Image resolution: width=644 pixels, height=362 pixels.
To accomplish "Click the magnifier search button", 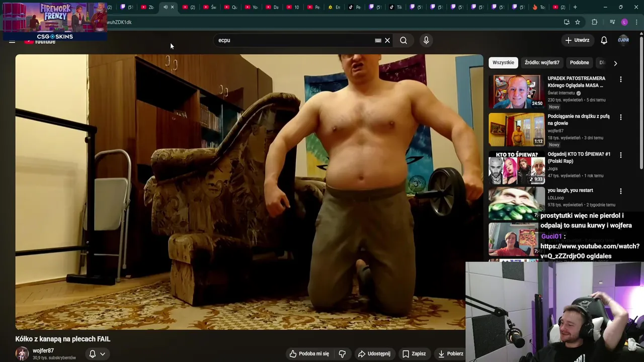I will (404, 40).
